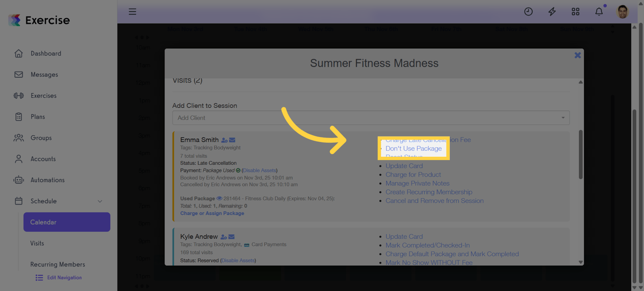This screenshot has width=644, height=291.
Task: Click the lightning bolt quick actions icon
Action: pos(552,12)
